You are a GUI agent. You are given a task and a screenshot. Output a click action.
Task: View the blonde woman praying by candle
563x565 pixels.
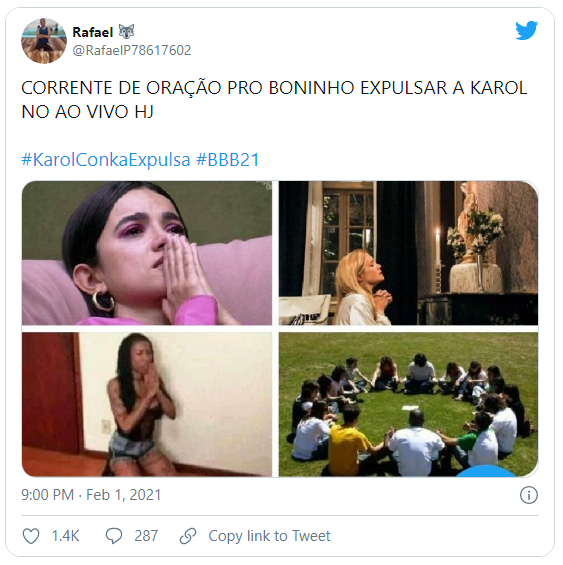point(408,253)
